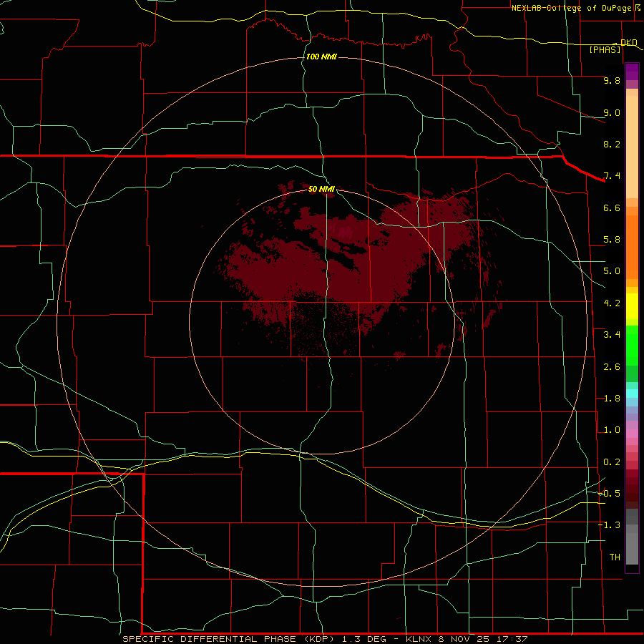644x644 pixels.
Task: Click the [PHAS] units label
Action: [x=605, y=49]
